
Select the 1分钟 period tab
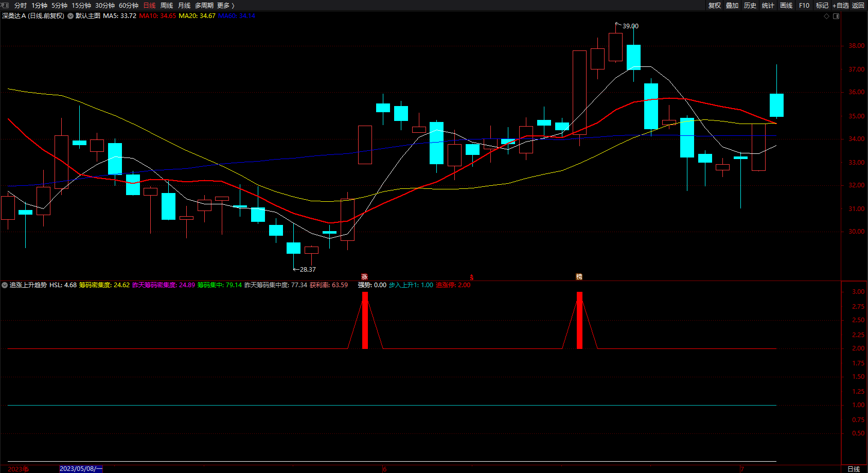pyautogui.click(x=39, y=6)
